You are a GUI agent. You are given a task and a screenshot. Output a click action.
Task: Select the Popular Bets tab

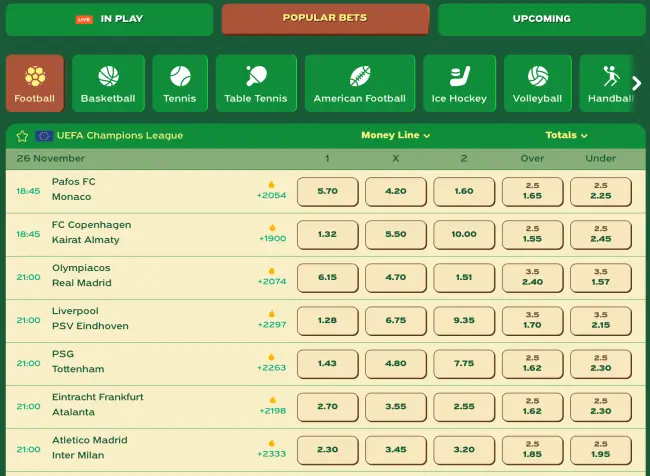pyautogui.click(x=325, y=19)
